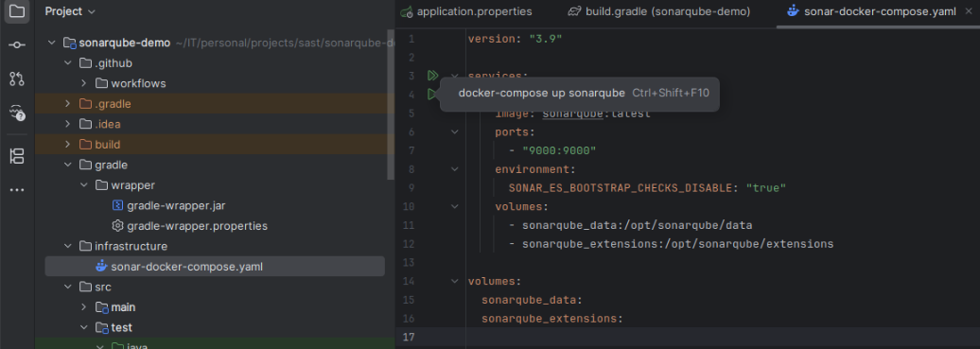Select sonar-docker-compose.yaml in project tree
Image resolution: width=980 pixels, height=349 pixels.
click(215, 267)
